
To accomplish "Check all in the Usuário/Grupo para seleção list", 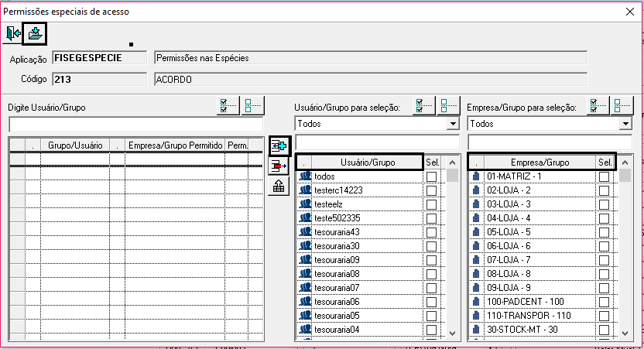I will (x=424, y=106).
